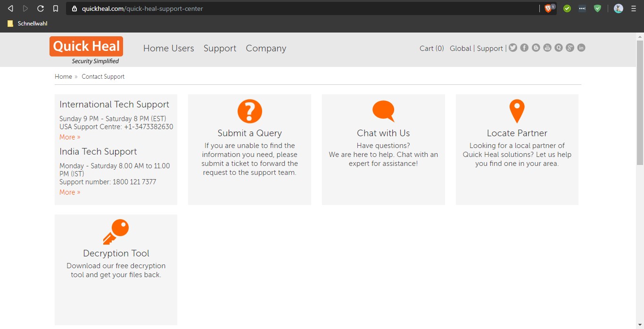The height and width of the screenshot is (329, 644).
Task: Open the Brave Shields lion icon
Action: pyautogui.click(x=548, y=8)
